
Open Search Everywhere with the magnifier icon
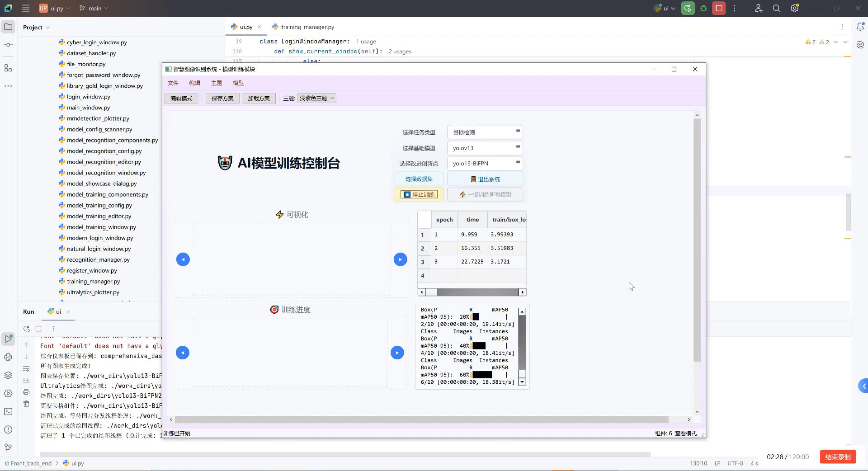pyautogui.click(x=776, y=8)
